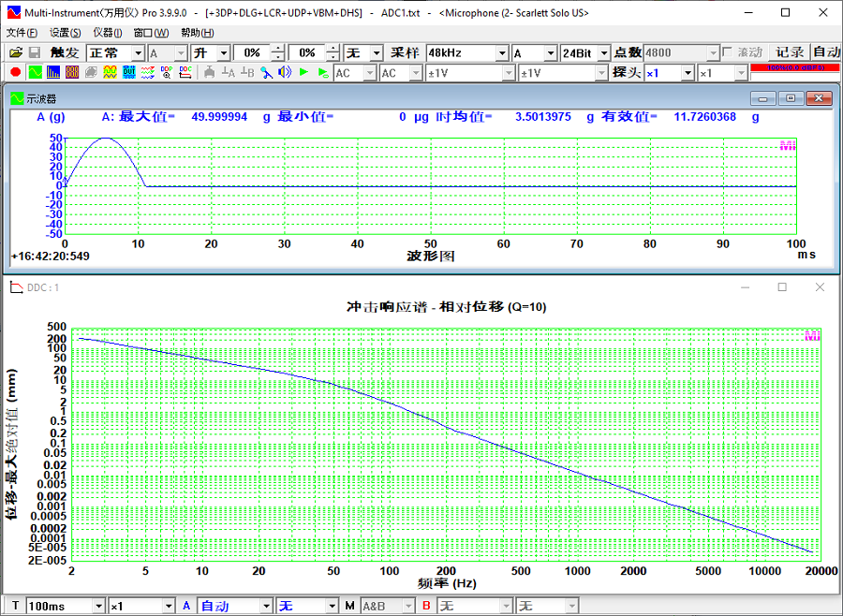This screenshot has height=616, width=843.
Task: Click the M label button in bottom bar
Action: 350,606
